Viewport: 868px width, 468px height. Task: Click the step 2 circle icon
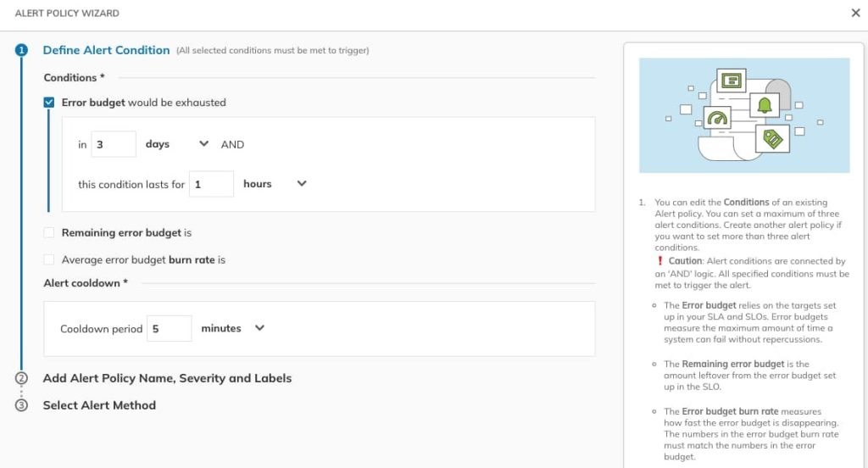point(22,378)
